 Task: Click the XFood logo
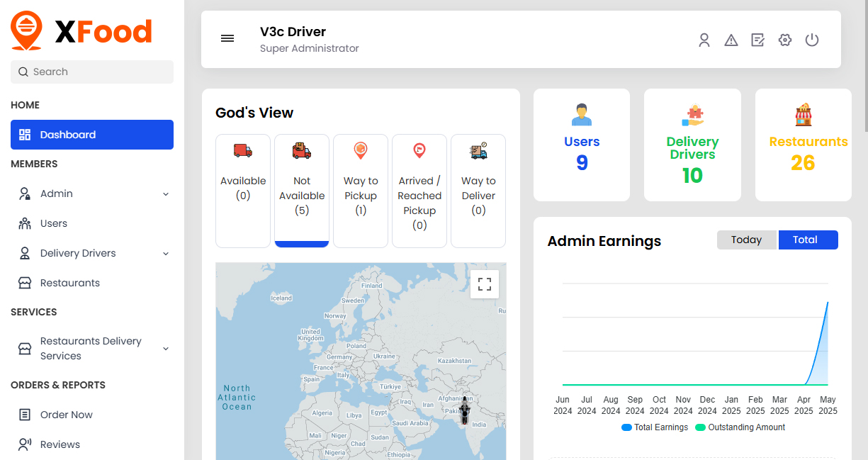coord(82,31)
